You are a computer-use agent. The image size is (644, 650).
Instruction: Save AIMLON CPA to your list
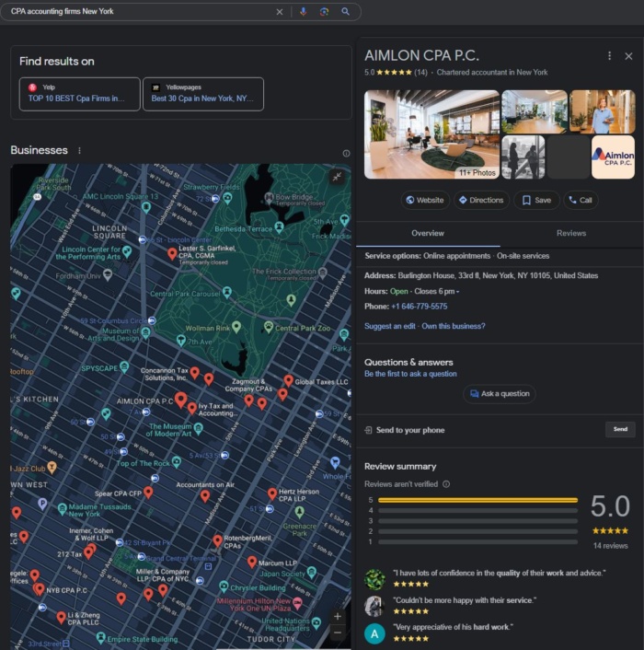click(535, 200)
